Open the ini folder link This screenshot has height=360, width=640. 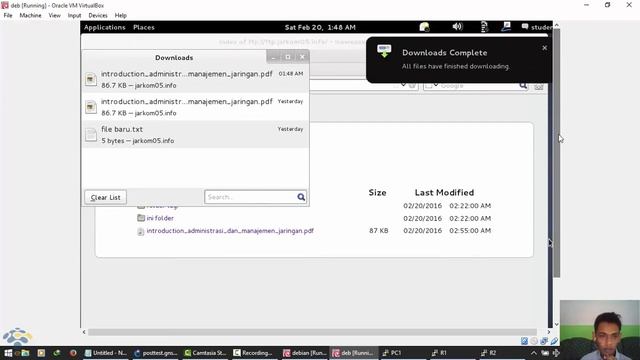[x=160, y=218]
